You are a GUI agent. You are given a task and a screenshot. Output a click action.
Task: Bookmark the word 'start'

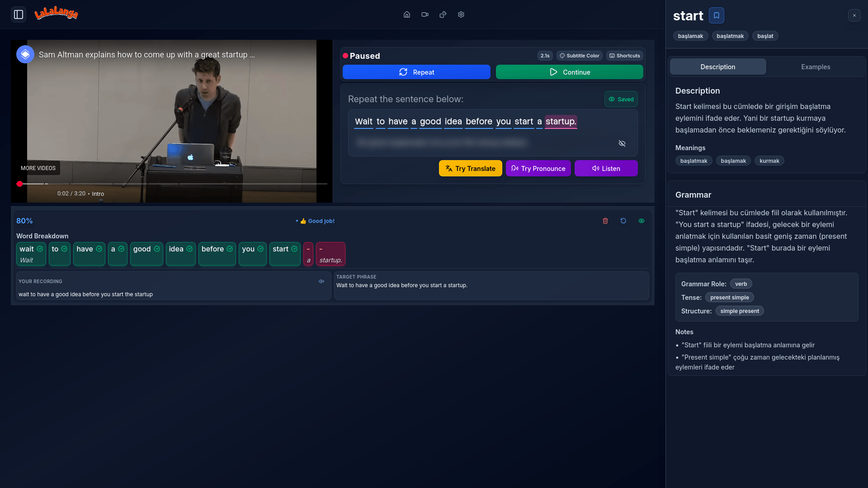[716, 15]
